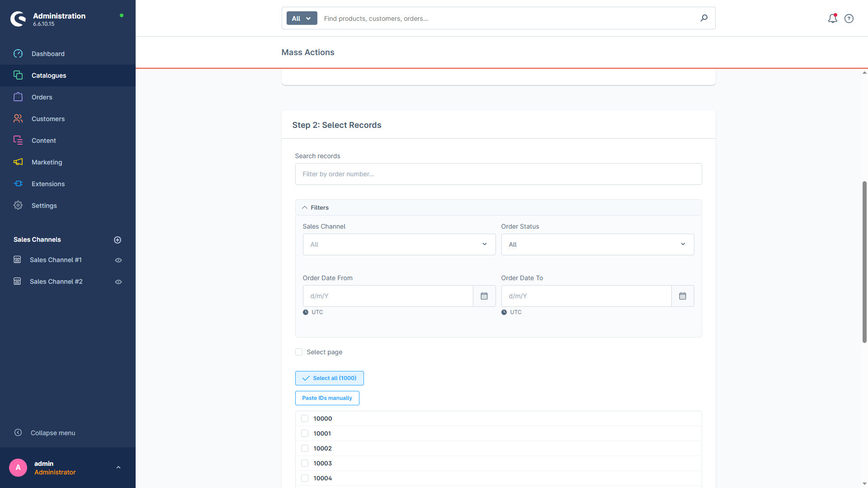This screenshot has height=488, width=868.
Task: Open Marketing menu item
Action: [68, 162]
